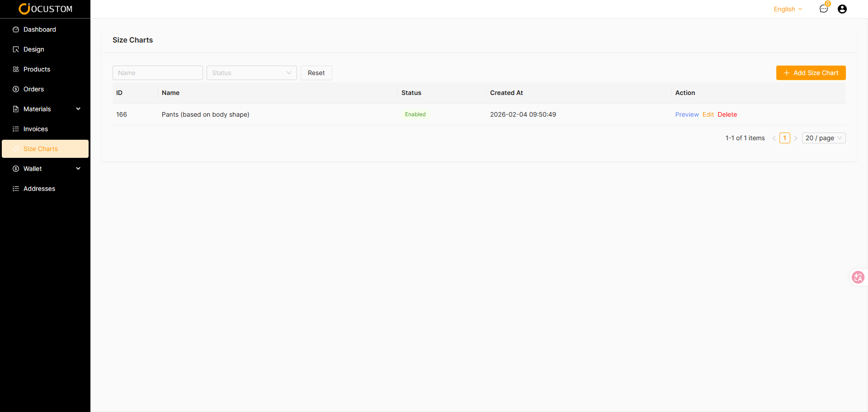Screen dimensions: 868x412
Task: Expand the Wallet submenu chevron
Action: [x=78, y=169]
